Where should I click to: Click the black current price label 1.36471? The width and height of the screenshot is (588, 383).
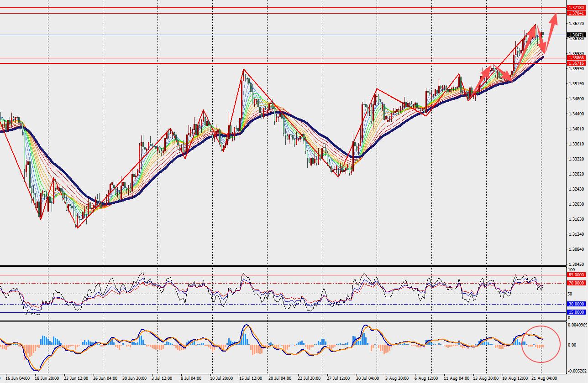(576, 35)
